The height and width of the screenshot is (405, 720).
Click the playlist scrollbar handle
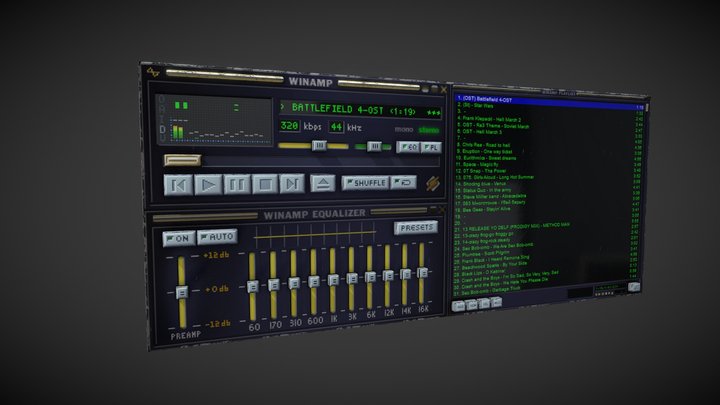pos(647,108)
